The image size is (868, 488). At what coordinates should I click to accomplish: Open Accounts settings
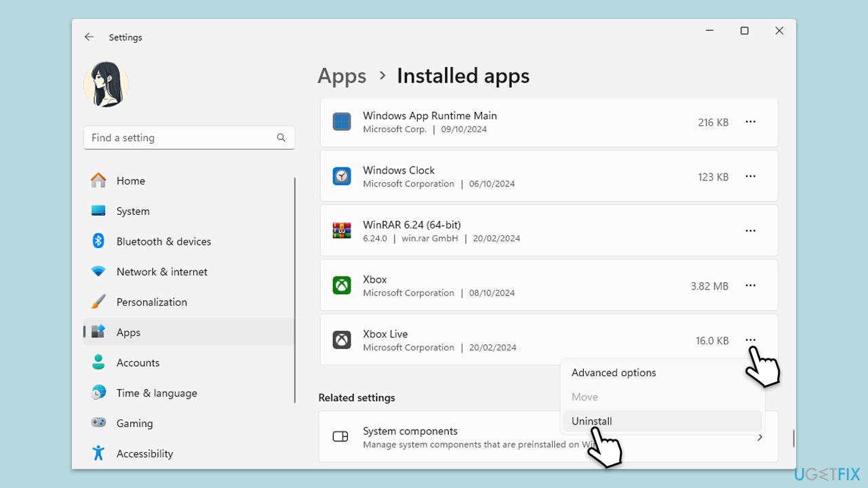click(x=189, y=363)
